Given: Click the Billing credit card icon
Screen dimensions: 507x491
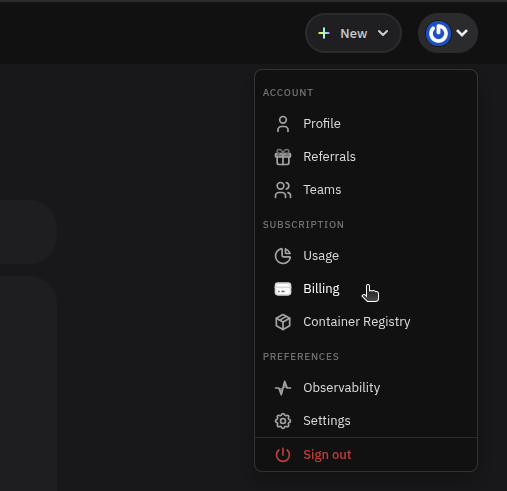Looking at the screenshot, I should pos(283,289).
